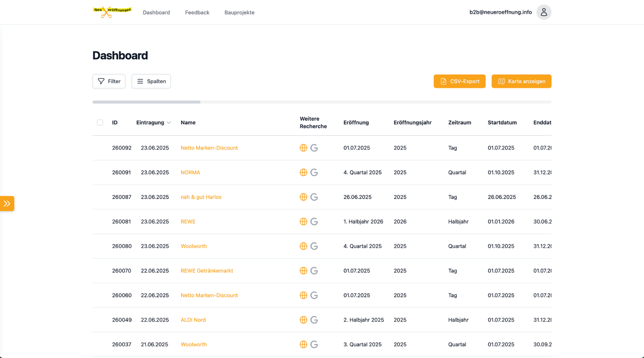Expand side panel with double chevron
This screenshot has height=358, width=644.
coord(7,204)
